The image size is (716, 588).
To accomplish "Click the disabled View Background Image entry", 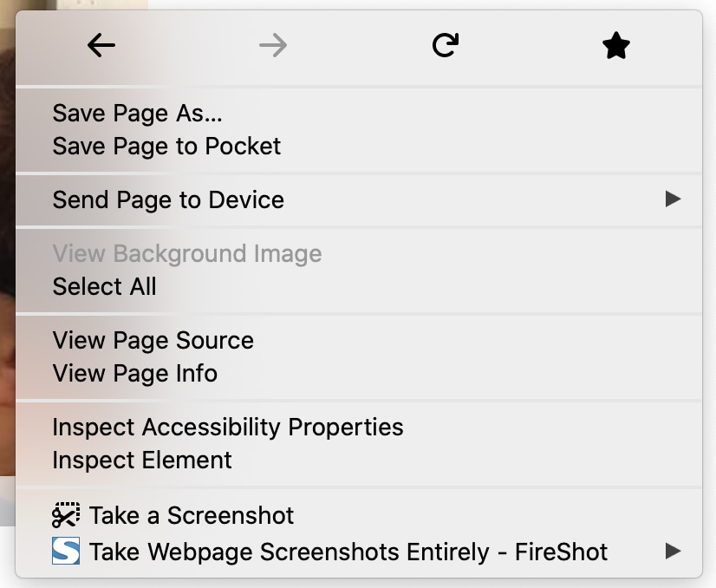I will pos(187,253).
